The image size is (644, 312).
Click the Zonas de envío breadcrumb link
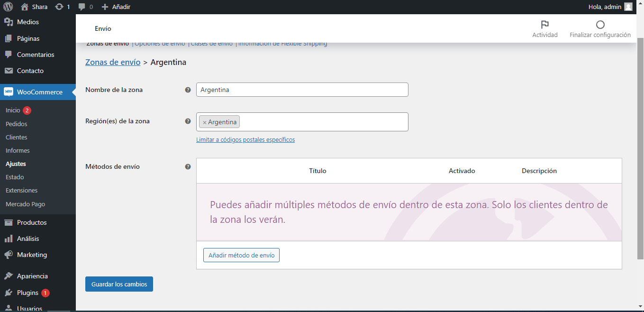113,62
